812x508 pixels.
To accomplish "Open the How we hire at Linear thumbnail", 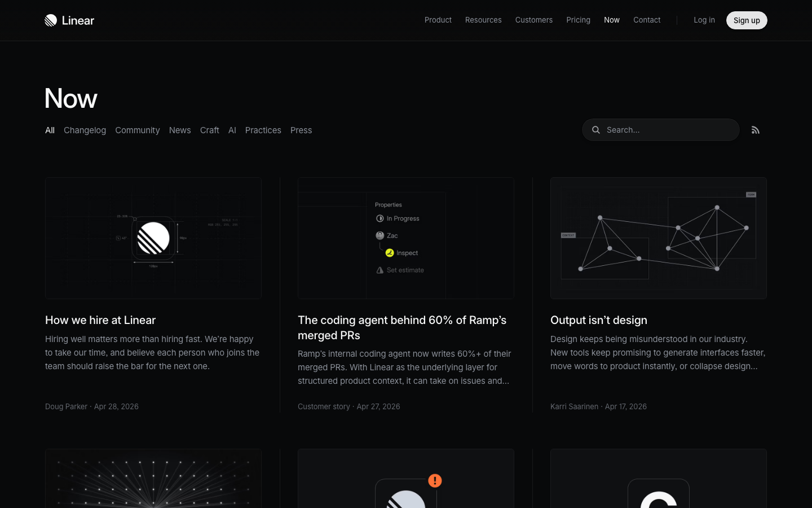I will coord(153,238).
